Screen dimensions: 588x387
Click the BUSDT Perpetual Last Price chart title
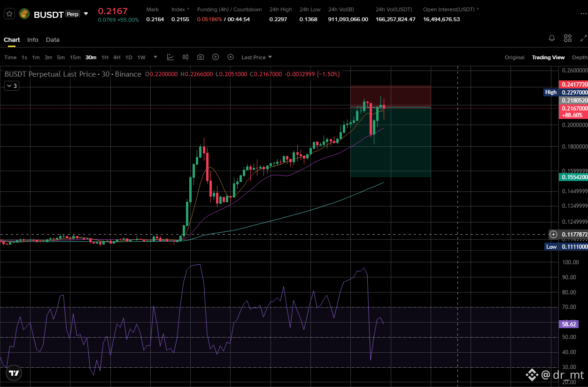(x=73, y=74)
